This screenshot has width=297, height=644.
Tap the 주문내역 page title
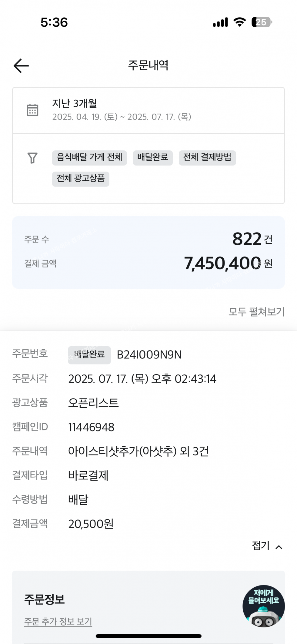tap(148, 65)
